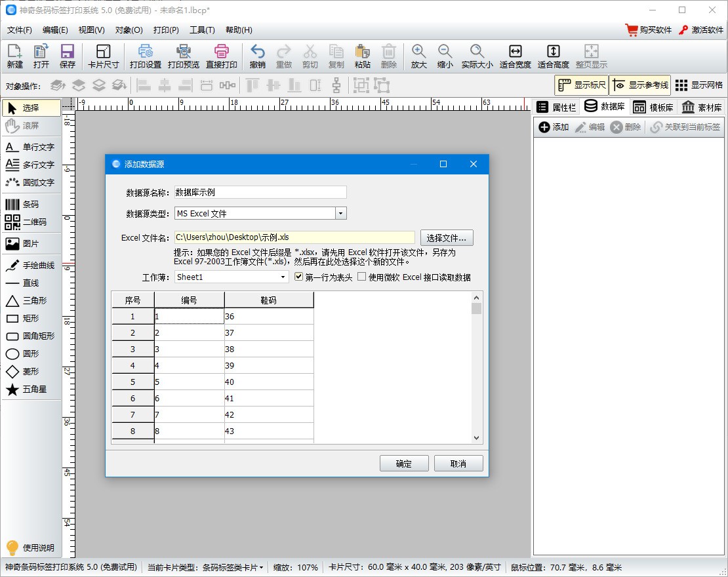Pick the 手绘曲线 freehand curve tool
The image size is (728, 577).
[30, 266]
